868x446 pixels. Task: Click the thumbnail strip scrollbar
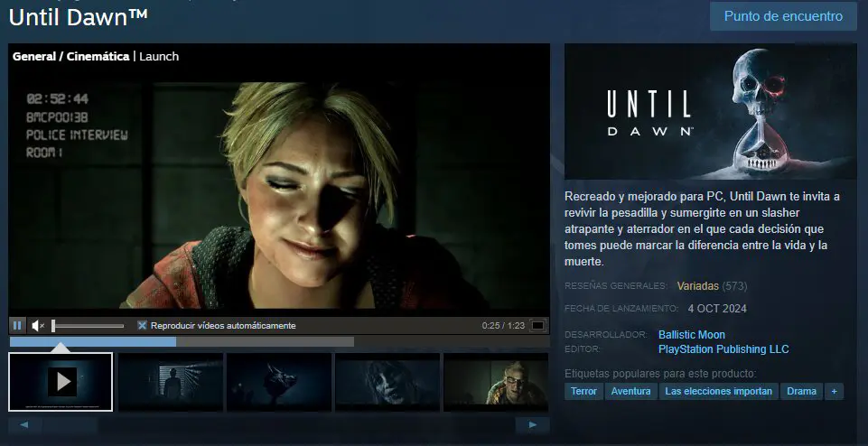pos(279,425)
